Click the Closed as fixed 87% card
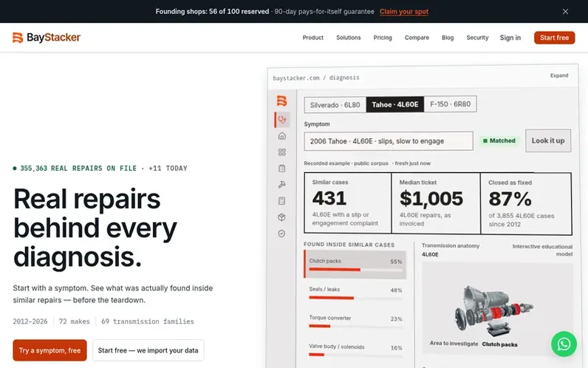This screenshot has height=368, width=588. pos(526,204)
